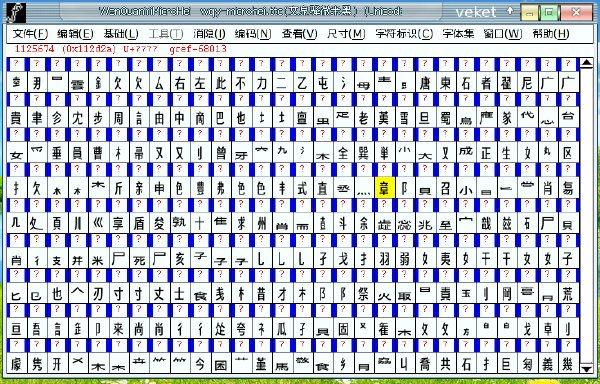This screenshot has height=384, width=600.
Task: Select the 周 glyph cell
Action: click(x=118, y=117)
